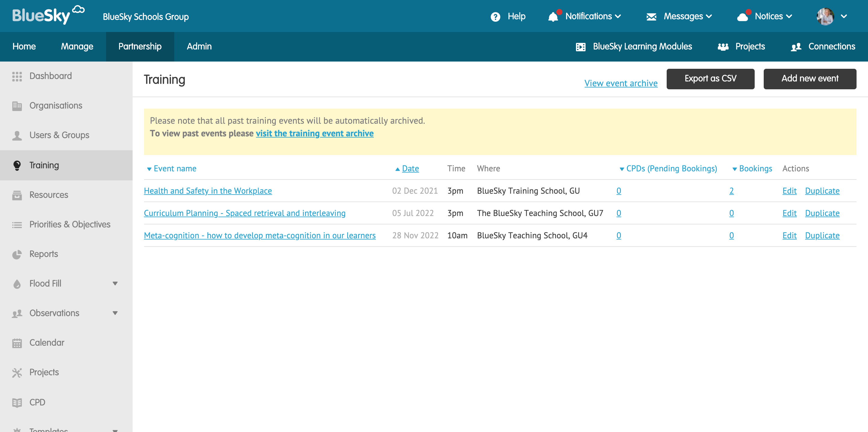
Task: Click the Reports pie chart icon
Action: click(x=17, y=254)
